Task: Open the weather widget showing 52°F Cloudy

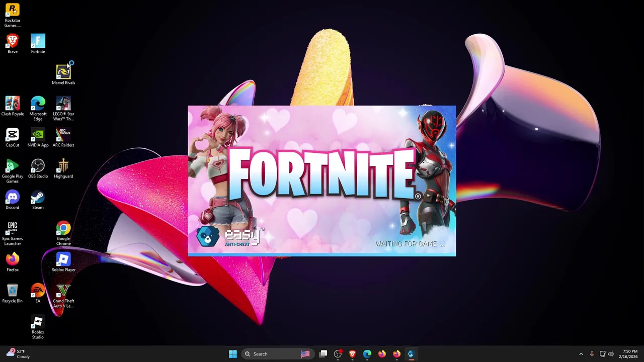Action: point(18,354)
